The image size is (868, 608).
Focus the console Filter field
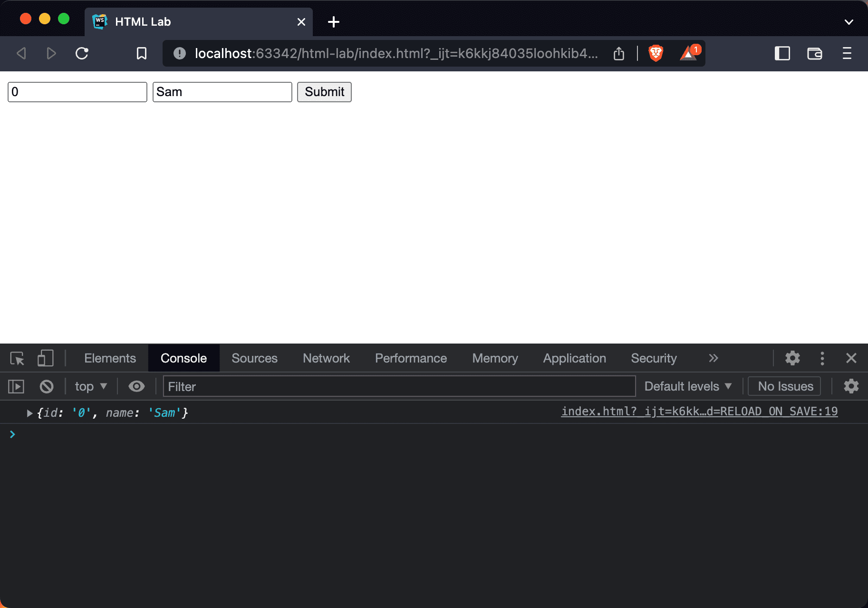[399, 386]
